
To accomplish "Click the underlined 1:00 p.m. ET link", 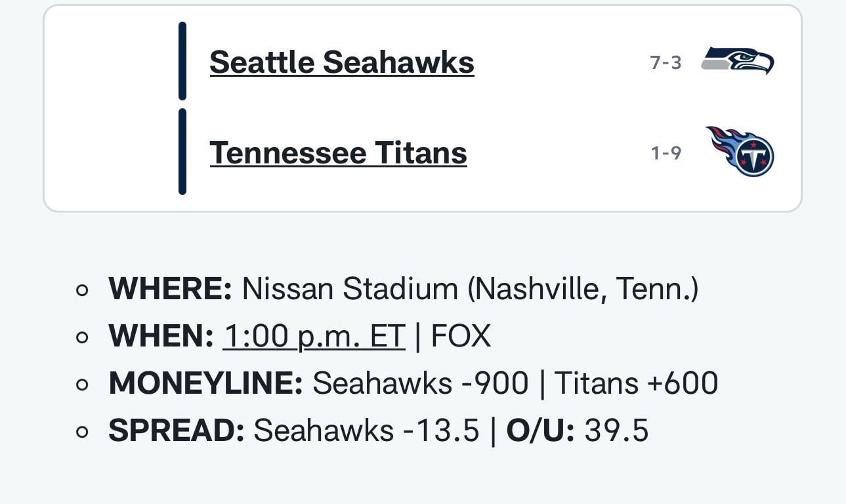I will 314,335.
